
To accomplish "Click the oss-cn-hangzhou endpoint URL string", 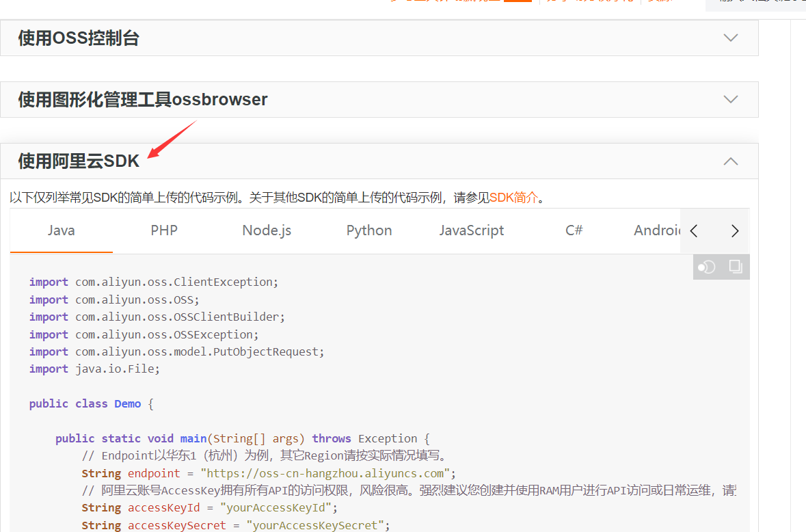I will tap(325, 473).
